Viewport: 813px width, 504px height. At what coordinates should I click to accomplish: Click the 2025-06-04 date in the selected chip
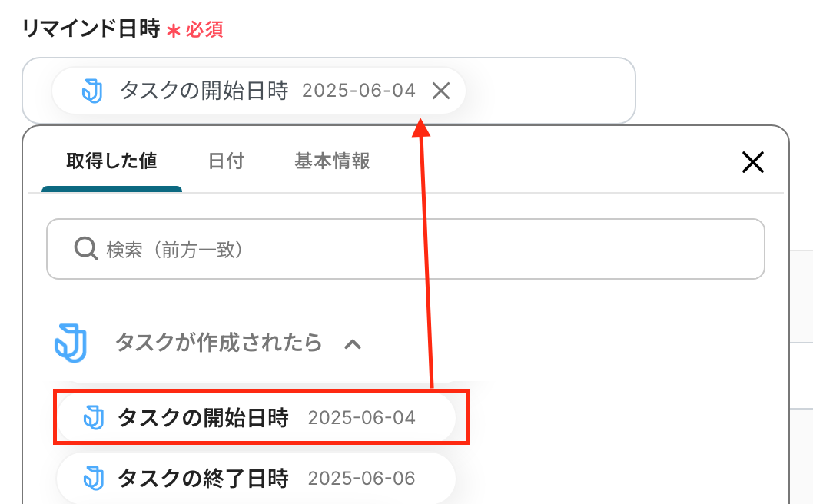coord(359,91)
